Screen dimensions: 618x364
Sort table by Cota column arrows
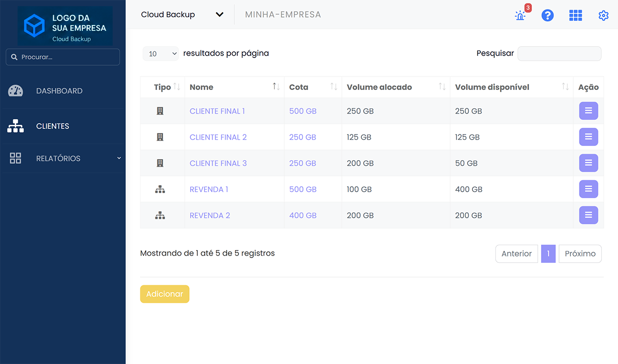click(x=334, y=86)
